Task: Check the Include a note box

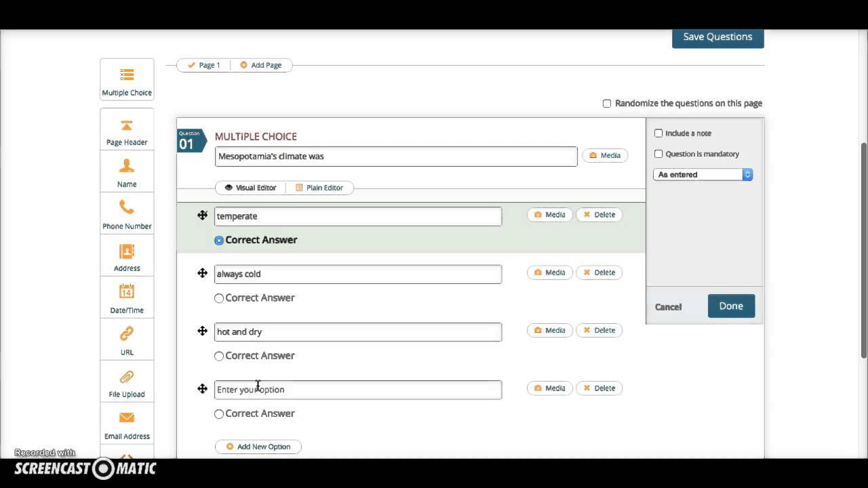Action: pyautogui.click(x=658, y=134)
